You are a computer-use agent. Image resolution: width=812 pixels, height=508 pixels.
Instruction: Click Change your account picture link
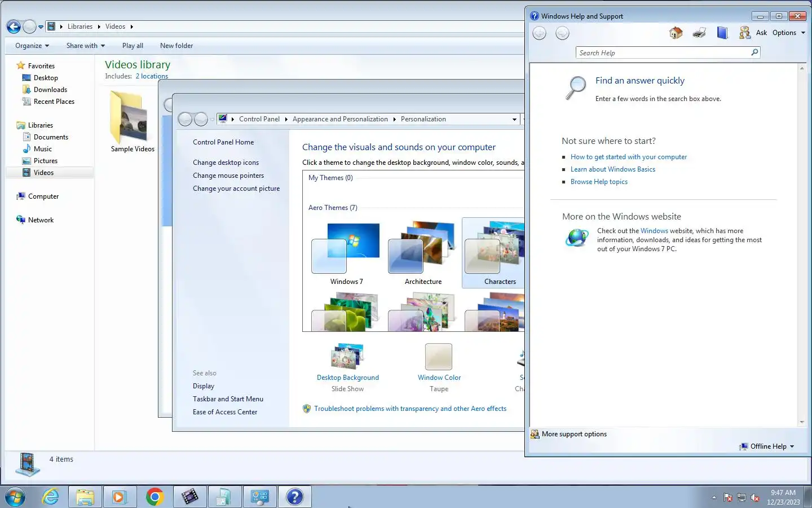point(236,189)
